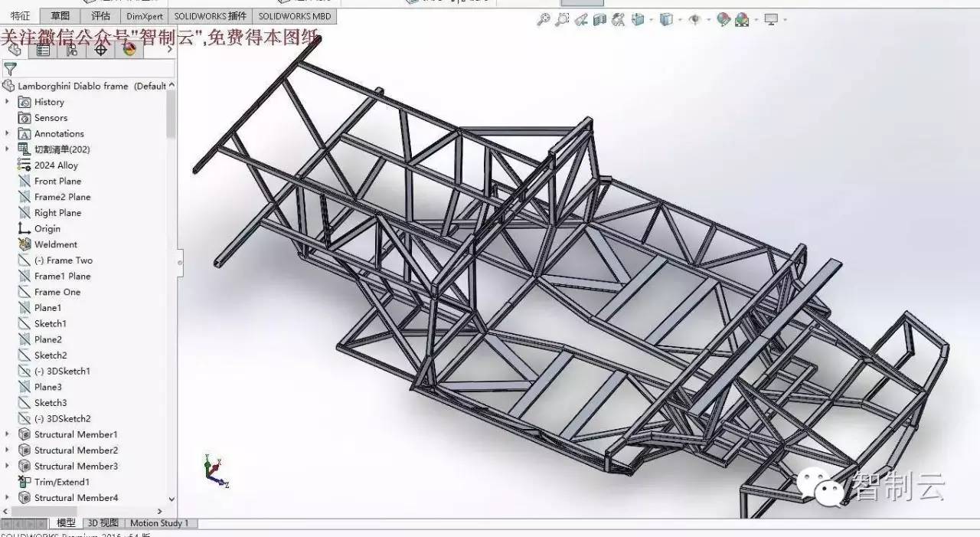Click the Edit Appearance color ball icon
Viewport: 980px width, 537px height.
[724, 20]
